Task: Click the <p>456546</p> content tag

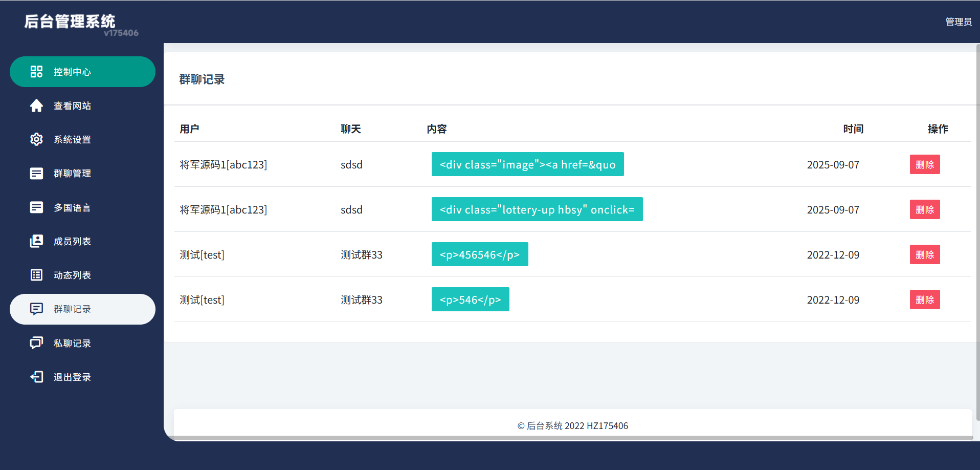Action: coord(479,254)
